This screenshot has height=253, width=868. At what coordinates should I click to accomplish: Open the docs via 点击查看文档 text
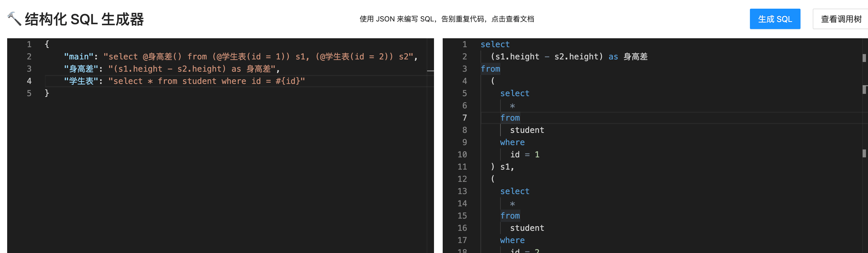click(x=512, y=19)
